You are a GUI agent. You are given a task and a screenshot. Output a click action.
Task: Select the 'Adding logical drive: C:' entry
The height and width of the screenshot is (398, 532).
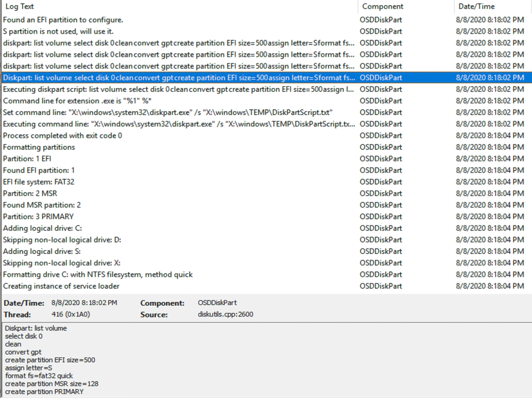click(x=43, y=228)
